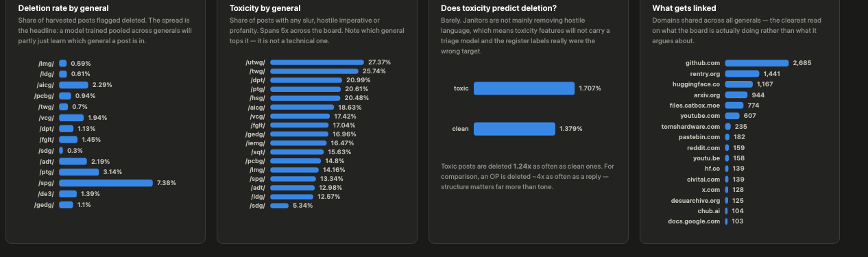Click the huggingface.co domain bar
Screen dimensions: 868x257
point(739,84)
